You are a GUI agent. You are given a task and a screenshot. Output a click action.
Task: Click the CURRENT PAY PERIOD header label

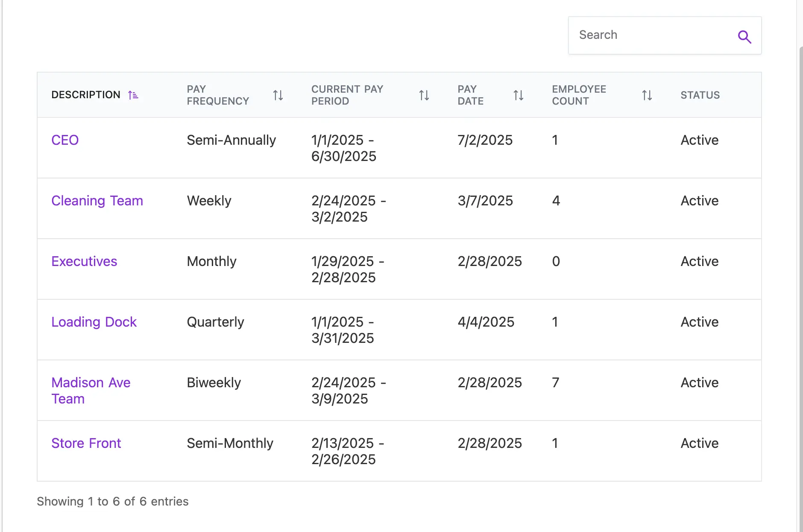point(347,95)
